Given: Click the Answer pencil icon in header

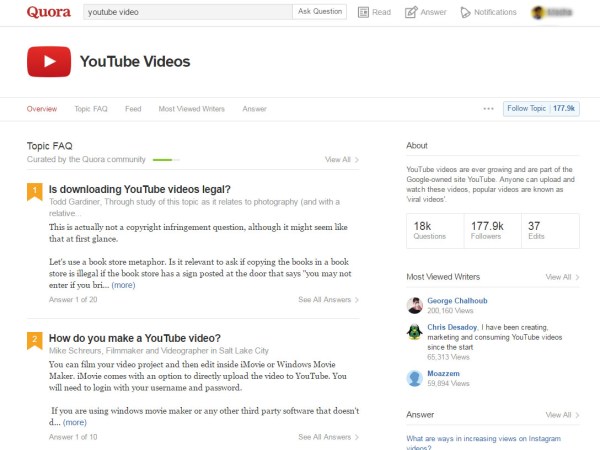Looking at the screenshot, I should tap(411, 12).
